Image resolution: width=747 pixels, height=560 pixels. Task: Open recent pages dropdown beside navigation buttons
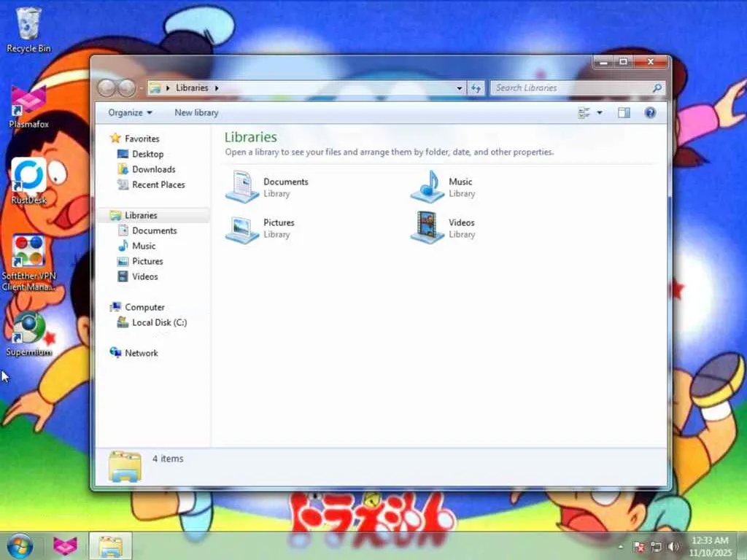[142, 88]
